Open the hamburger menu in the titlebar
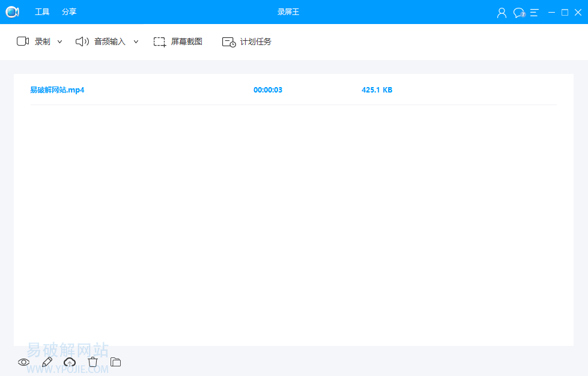This screenshot has height=376, width=588. [x=535, y=11]
